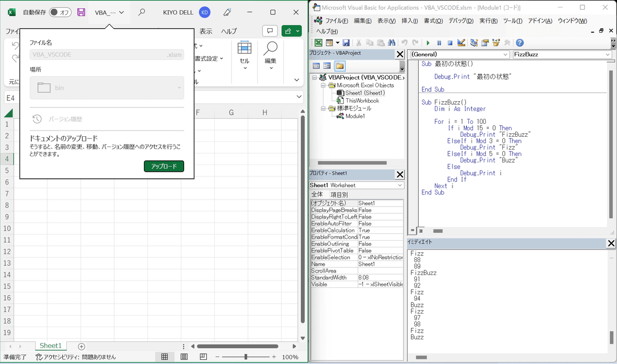This screenshot has width=617, height=364.
Task: Open VBA Help with the question mark icon
Action: pos(520,42)
